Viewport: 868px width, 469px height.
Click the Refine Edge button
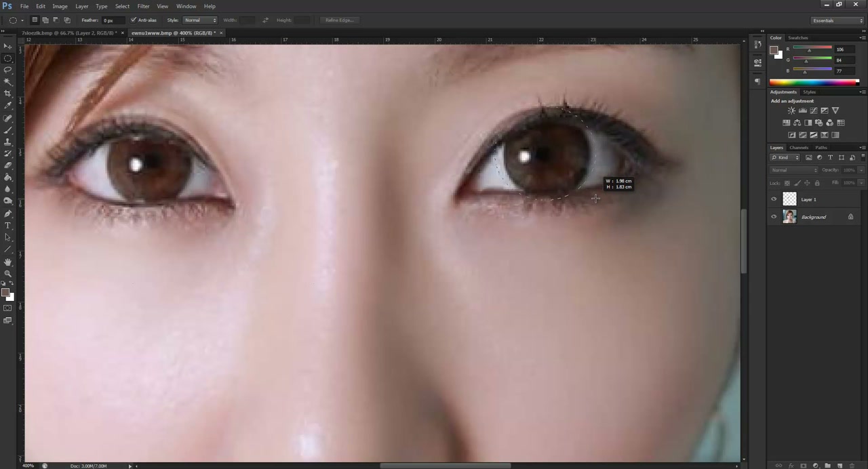click(340, 20)
